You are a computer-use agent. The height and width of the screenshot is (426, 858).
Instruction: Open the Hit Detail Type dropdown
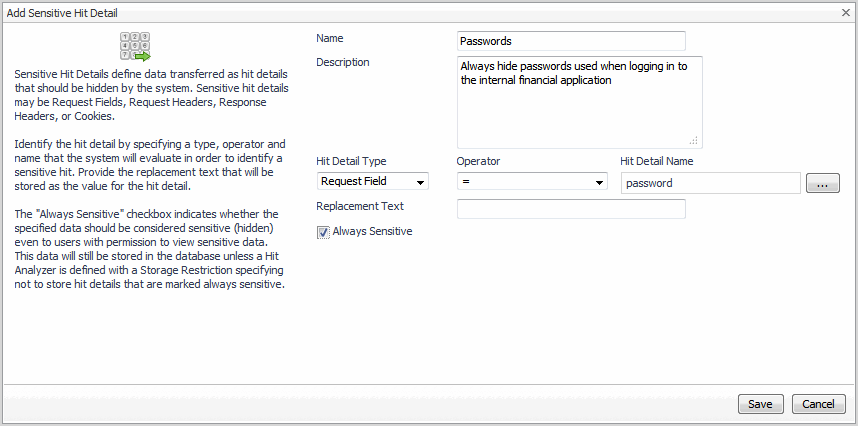click(372, 182)
